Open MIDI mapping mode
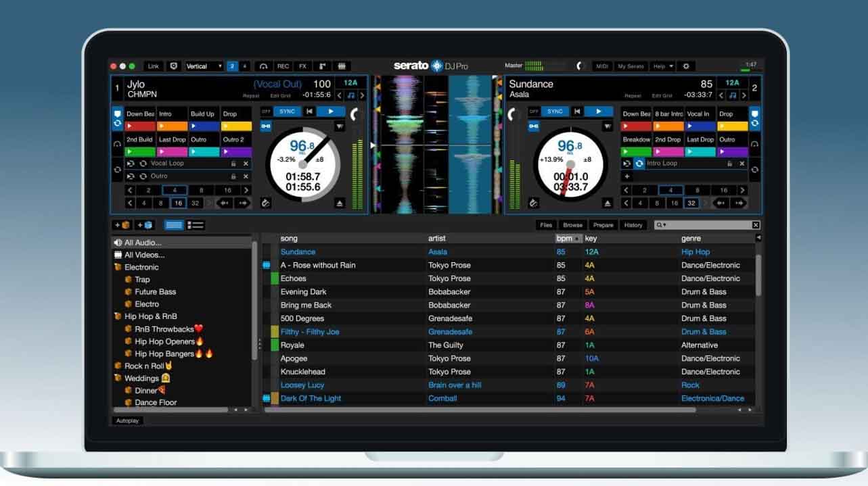 (600, 66)
